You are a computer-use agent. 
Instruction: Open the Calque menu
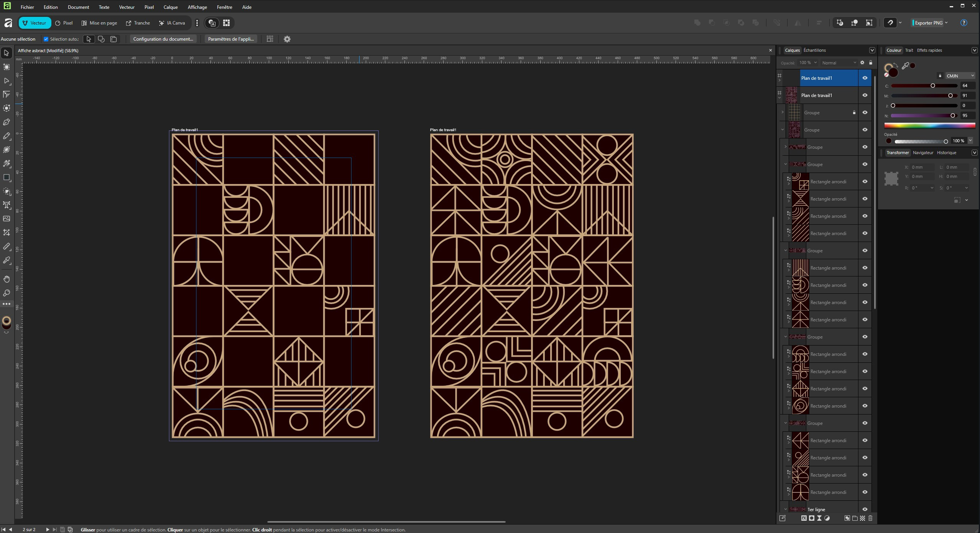pos(170,7)
